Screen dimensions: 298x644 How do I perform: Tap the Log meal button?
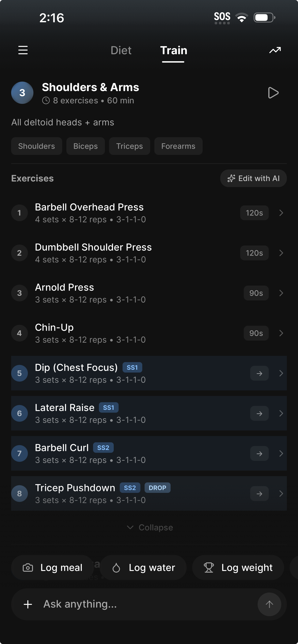pos(52,568)
